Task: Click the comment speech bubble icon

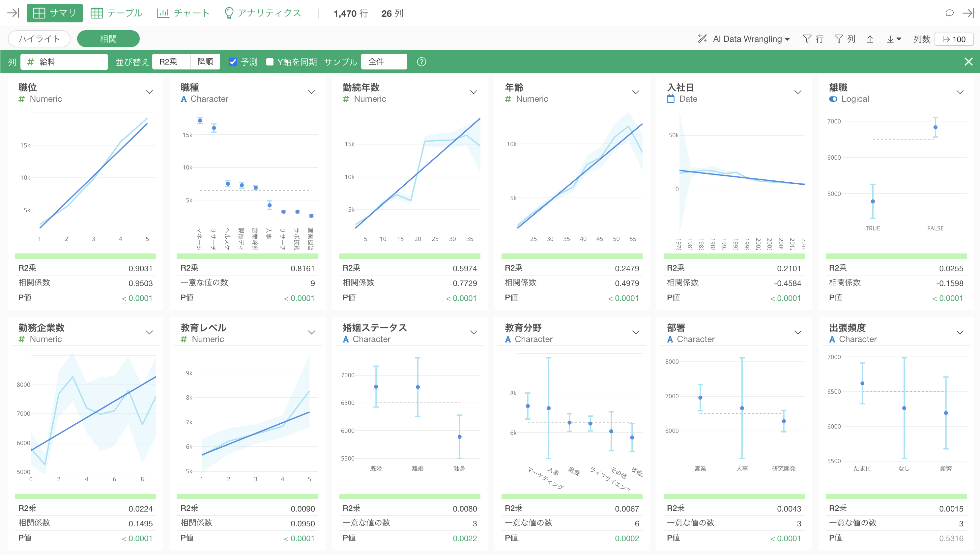Action: (949, 13)
